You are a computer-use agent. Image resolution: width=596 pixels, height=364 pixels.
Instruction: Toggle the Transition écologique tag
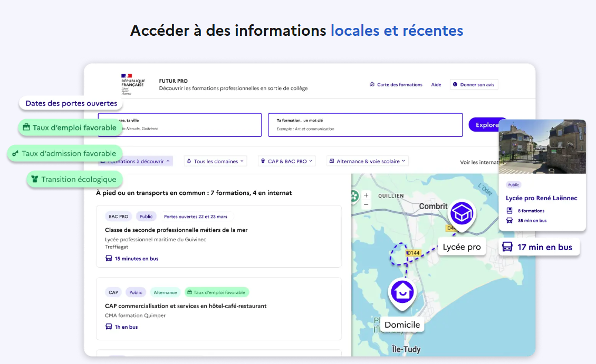coord(74,179)
